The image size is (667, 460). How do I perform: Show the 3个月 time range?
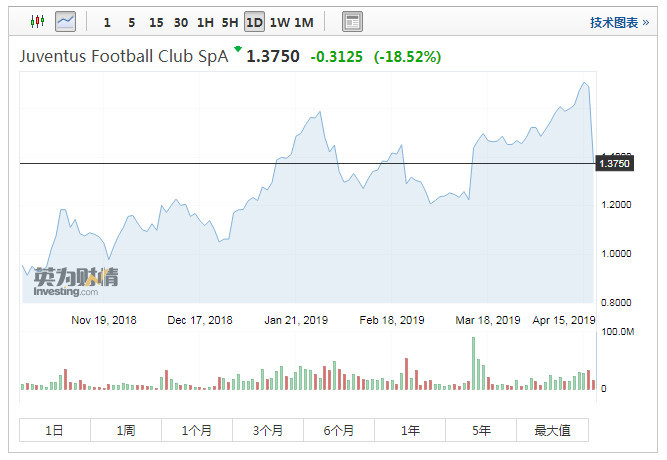[x=268, y=430]
